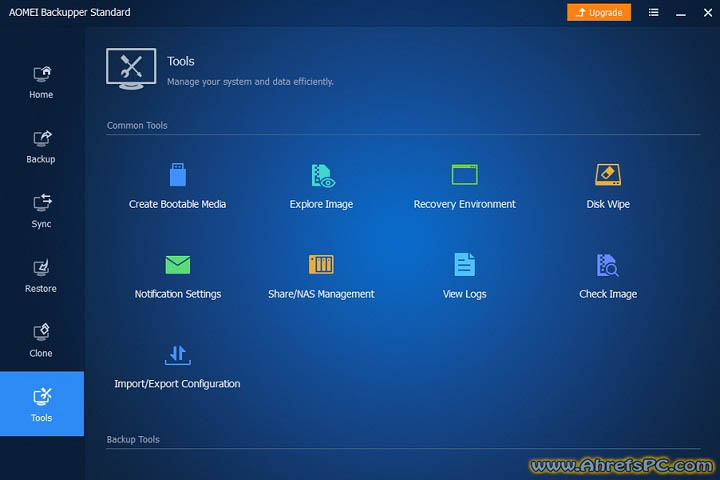Open the Sync sidebar section
Screen dimensions: 720x480
click(41, 211)
